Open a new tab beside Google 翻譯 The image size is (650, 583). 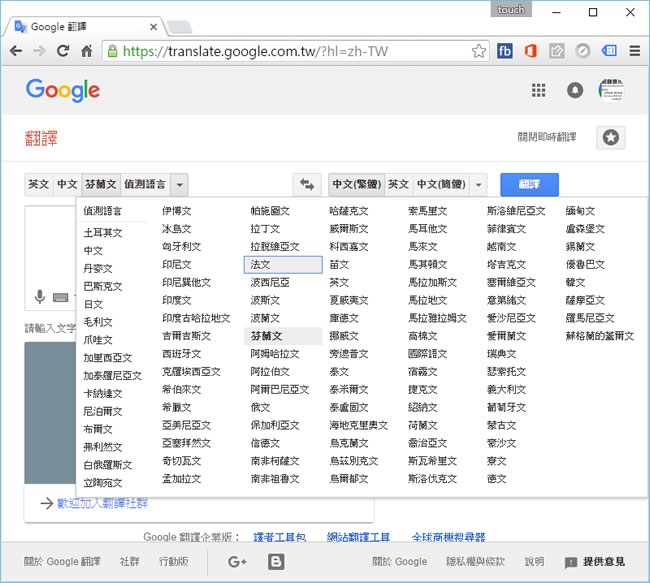pos(179,27)
